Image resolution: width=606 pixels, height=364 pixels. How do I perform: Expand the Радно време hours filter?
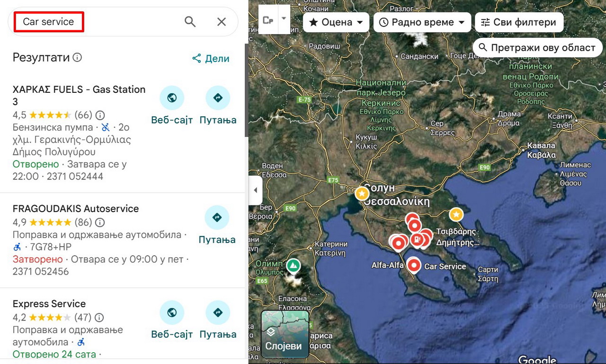pos(422,22)
